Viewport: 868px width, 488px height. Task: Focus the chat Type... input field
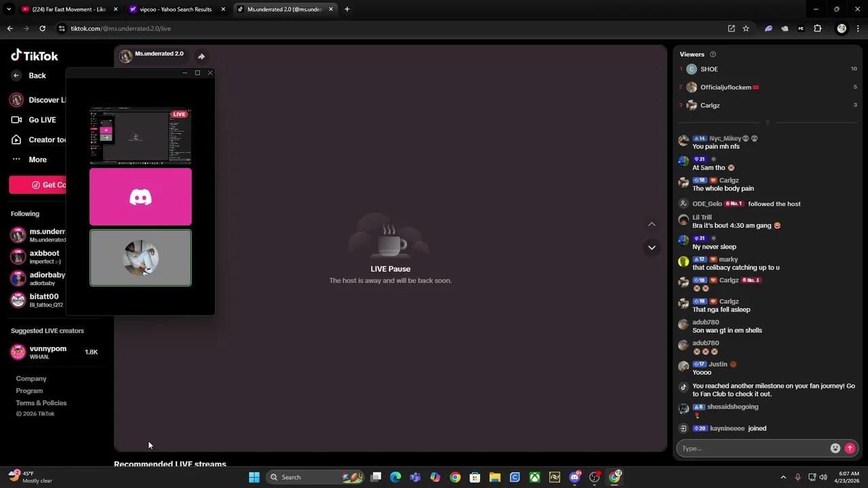[753, 448]
